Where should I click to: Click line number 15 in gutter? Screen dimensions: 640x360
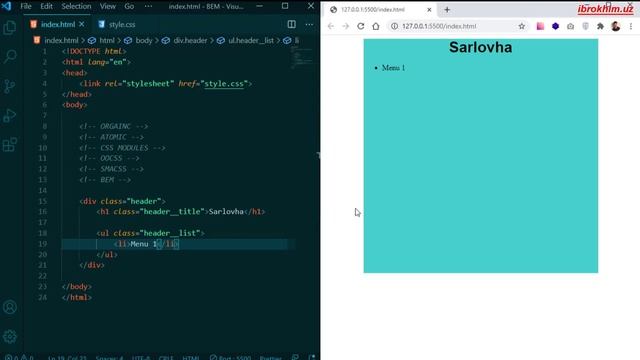42,201
